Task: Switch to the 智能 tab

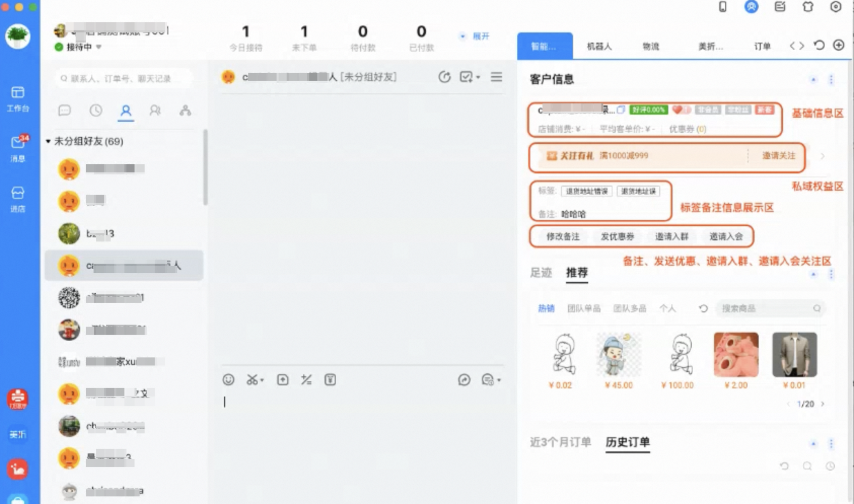Action: [x=545, y=46]
